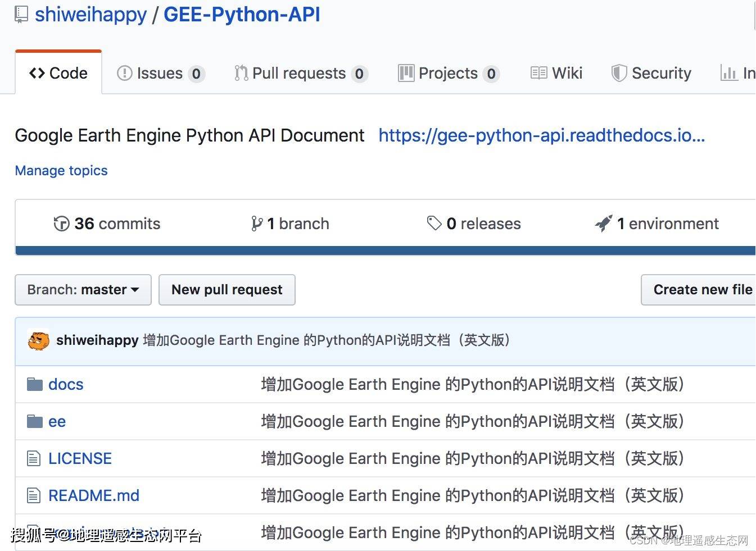Open the shiweihappy owner link
This screenshot has width=756, height=551.
point(90,14)
